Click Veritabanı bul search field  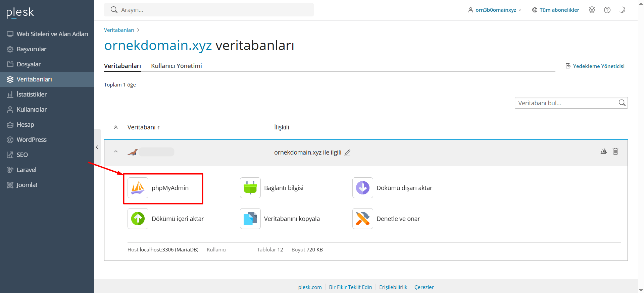tap(566, 103)
